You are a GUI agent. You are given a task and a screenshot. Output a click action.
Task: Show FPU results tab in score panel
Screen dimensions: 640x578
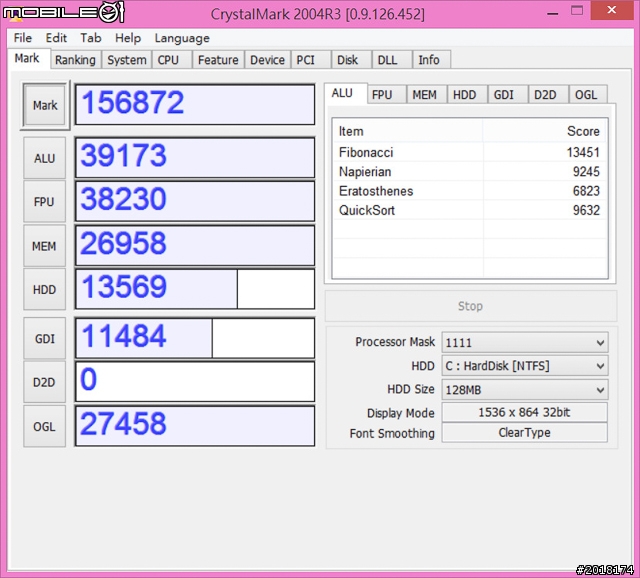coord(386,94)
